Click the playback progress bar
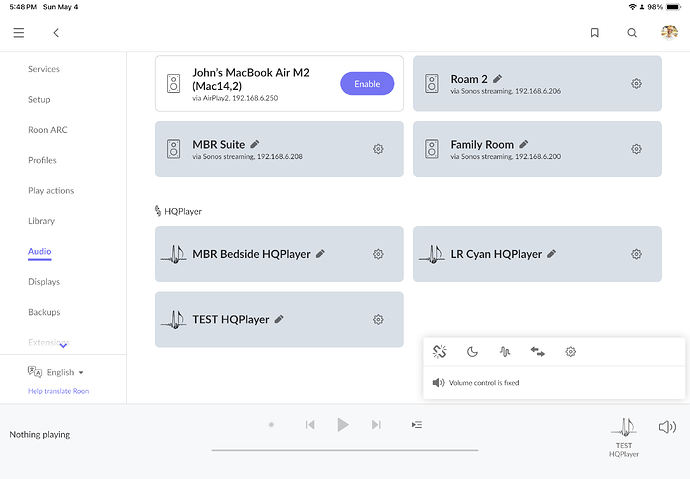The width and height of the screenshot is (690, 479). coord(345,450)
